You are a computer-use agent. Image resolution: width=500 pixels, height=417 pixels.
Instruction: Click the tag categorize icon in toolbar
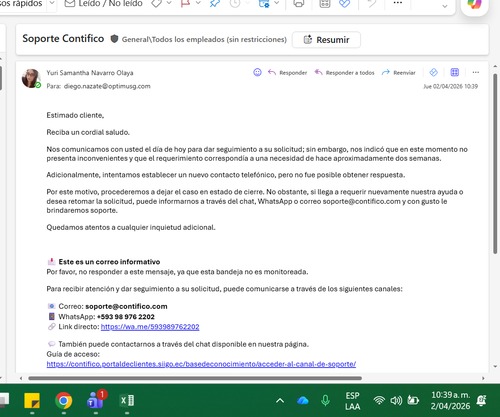click(156, 3)
